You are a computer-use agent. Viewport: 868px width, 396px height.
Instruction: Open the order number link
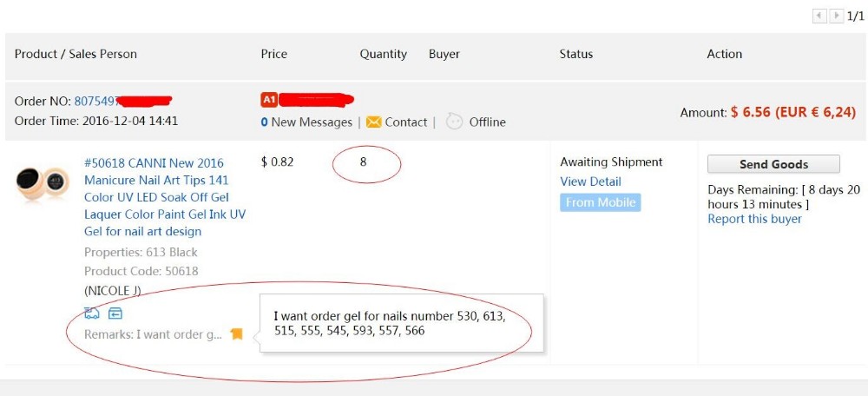click(95, 101)
